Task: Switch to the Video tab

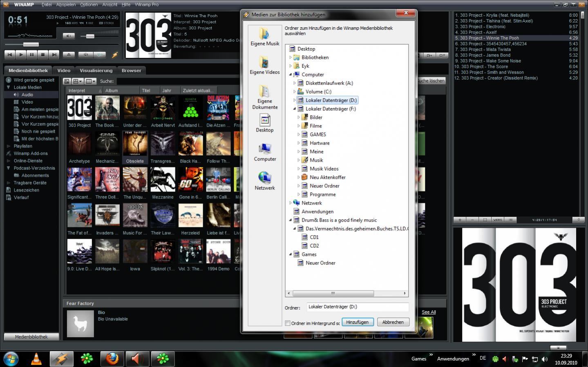Action: [64, 70]
